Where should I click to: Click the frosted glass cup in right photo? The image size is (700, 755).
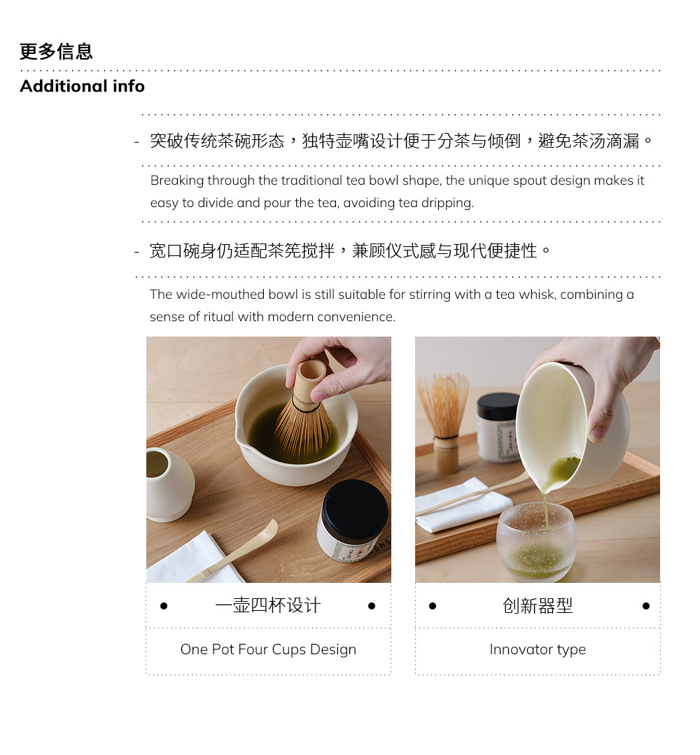pyautogui.click(x=536, y=542)
